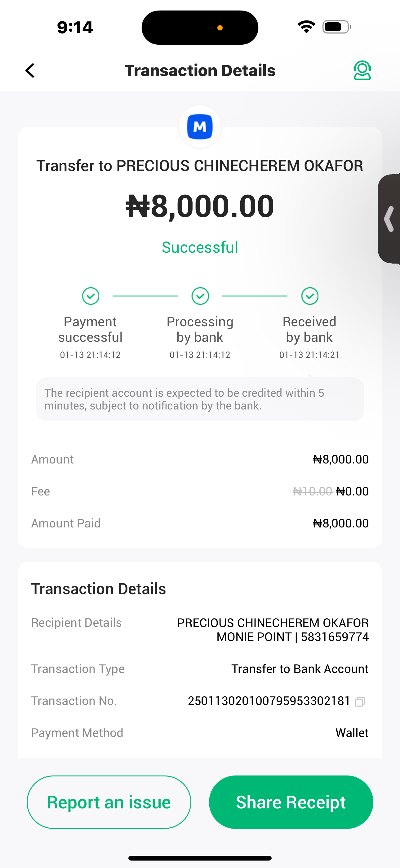Tap the Moniepoint bank logo
The image size is (400, 868).
[x=200, y=127]
